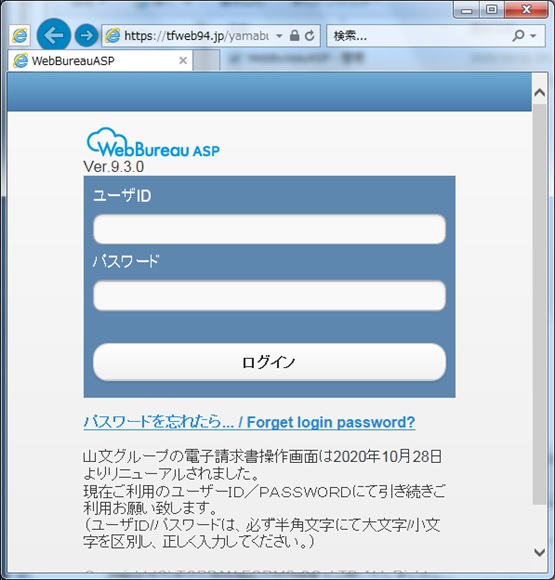Open the search provider dropdown arrow
Screen dimensions: 555x580
coord(533,36)
